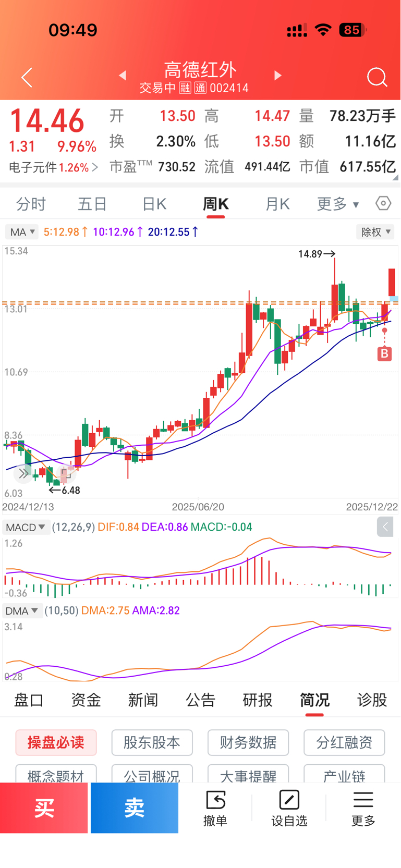Tap the DMA:2.75 value

coord(105,610)
